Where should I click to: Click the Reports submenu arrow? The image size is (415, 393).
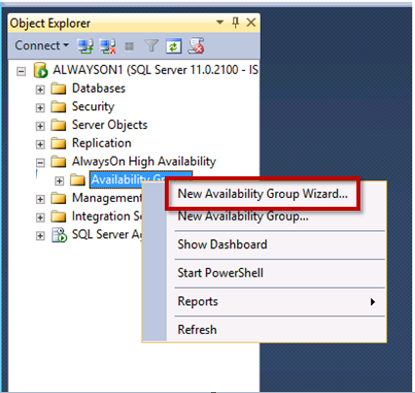373,302
